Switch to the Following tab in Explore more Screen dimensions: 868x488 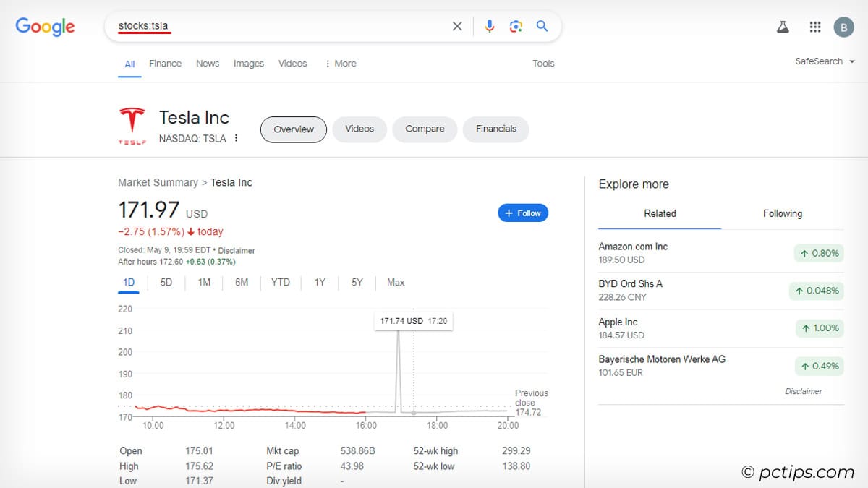782,213
